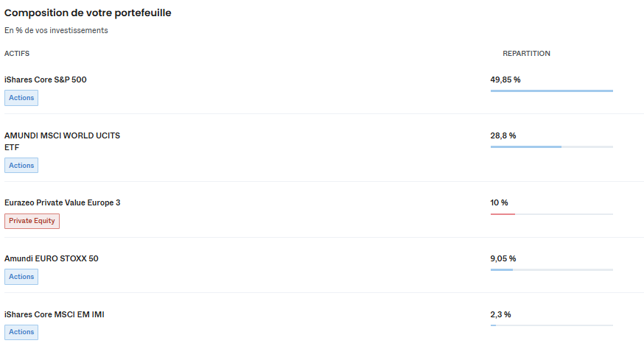
Task: Select the Actions tag under AMUNDI MSCI WORLD
Action: pyautogui.click(x=21, y=166)
